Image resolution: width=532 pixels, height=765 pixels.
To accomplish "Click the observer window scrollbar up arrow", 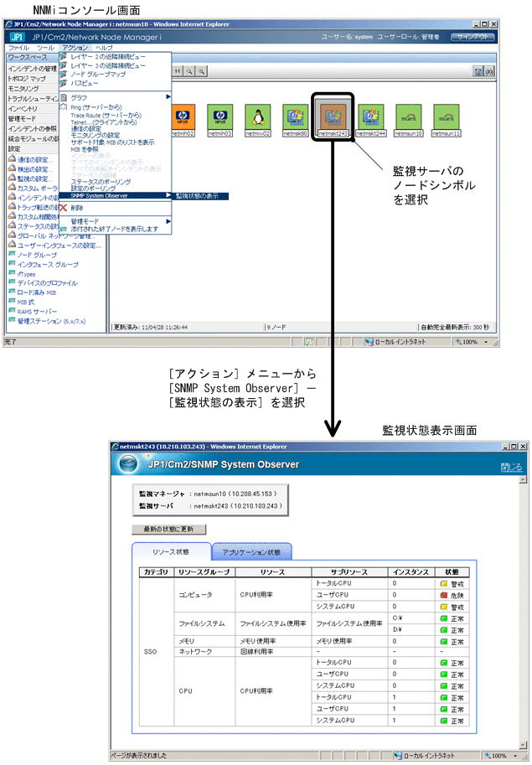I will coord(524,479).
